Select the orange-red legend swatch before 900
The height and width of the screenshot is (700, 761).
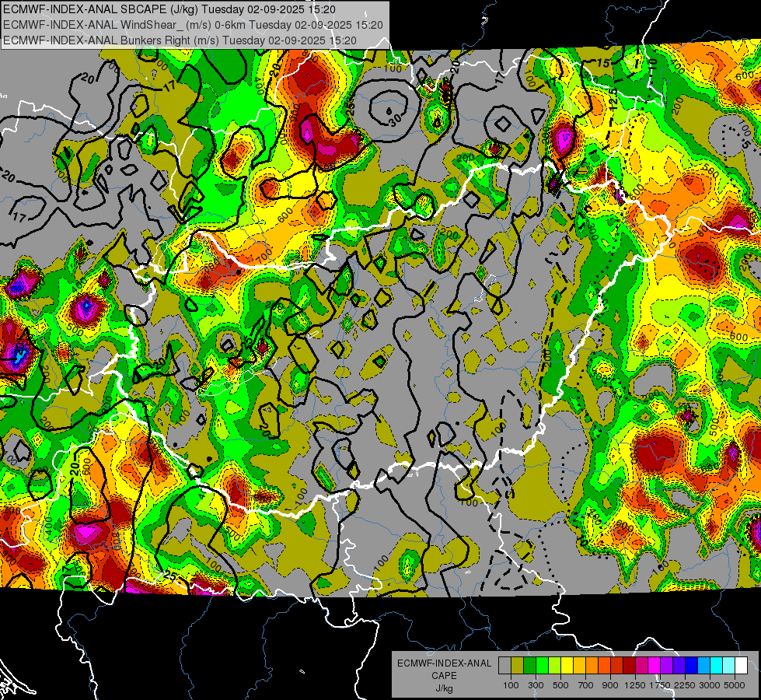(604, 666)
